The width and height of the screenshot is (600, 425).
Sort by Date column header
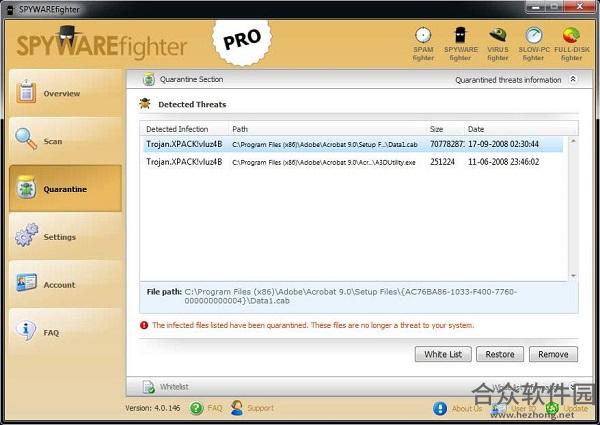521,129
